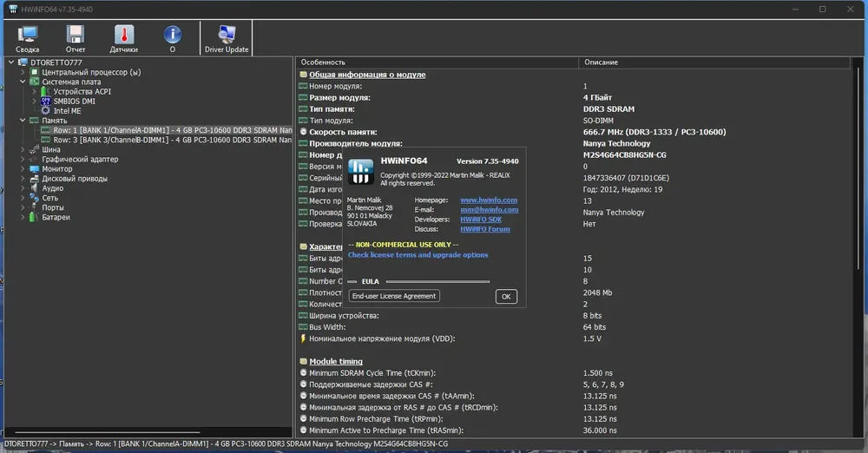Open the www.hwinfo.com homepage link
868x453 pixels.
click(x=489, y=200)
